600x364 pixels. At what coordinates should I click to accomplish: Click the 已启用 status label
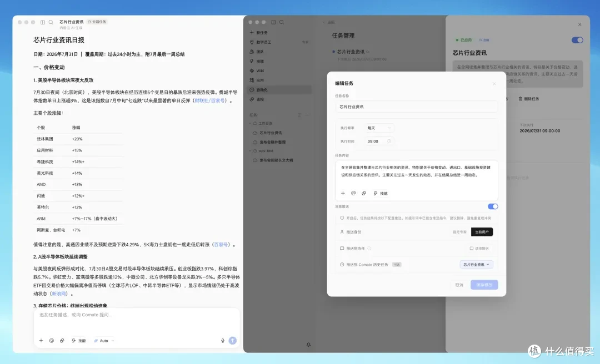pos(464,40)
